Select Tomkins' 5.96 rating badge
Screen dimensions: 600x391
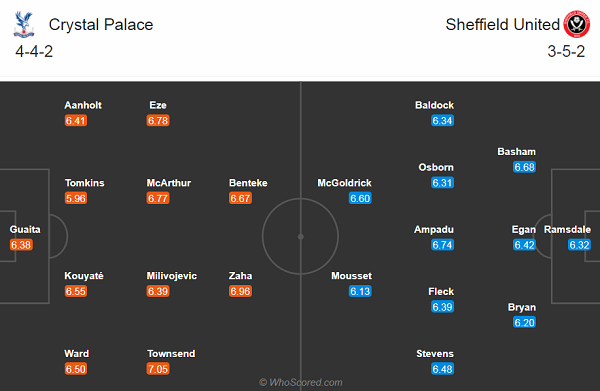click(x=76, y=198)
